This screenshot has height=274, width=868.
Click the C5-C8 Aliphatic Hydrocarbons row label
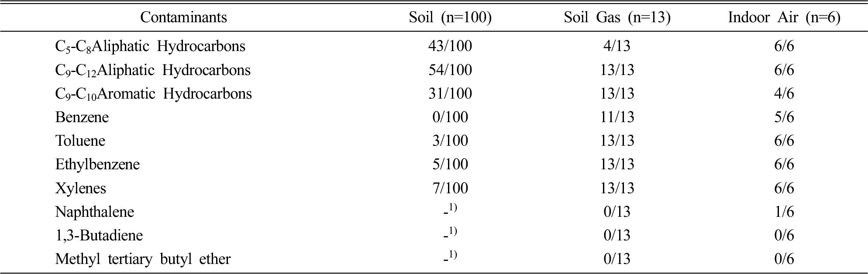click(x=150, y=47)
